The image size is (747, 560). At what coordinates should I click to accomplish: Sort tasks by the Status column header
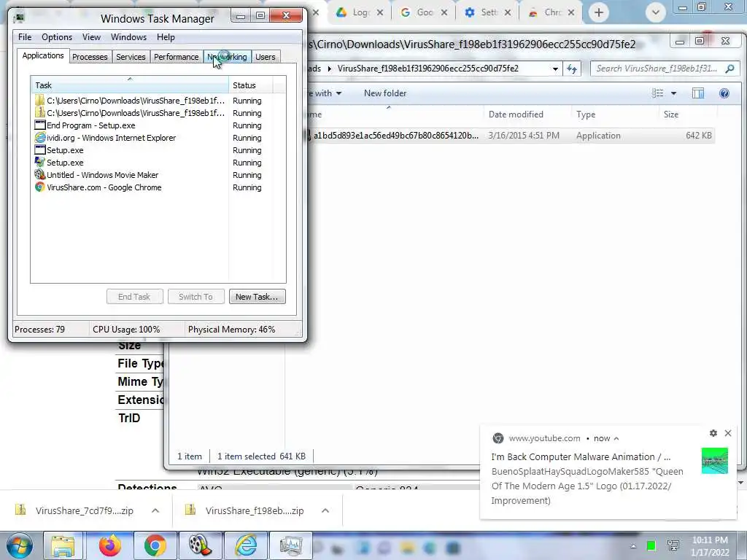(x=251, y=85)
